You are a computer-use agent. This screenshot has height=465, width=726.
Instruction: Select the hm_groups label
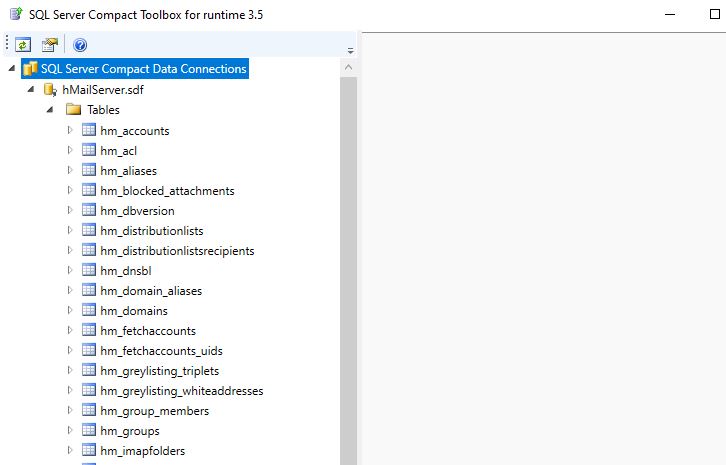point(130,430)
